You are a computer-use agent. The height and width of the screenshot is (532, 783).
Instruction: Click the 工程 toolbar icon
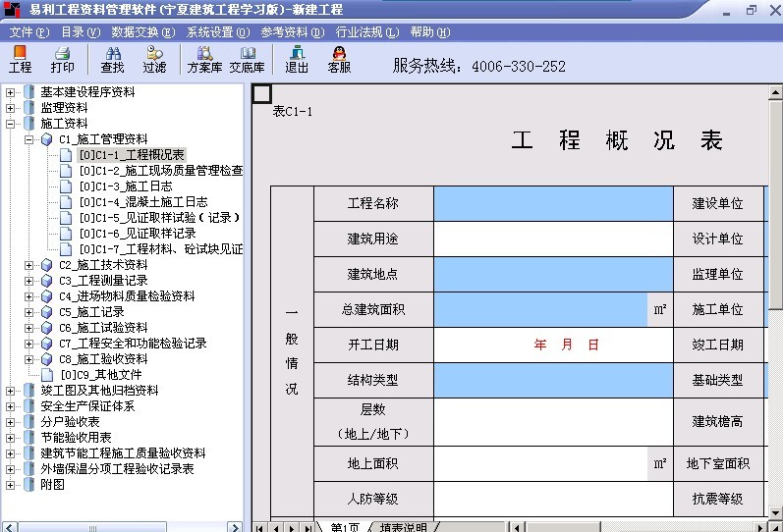20,60
